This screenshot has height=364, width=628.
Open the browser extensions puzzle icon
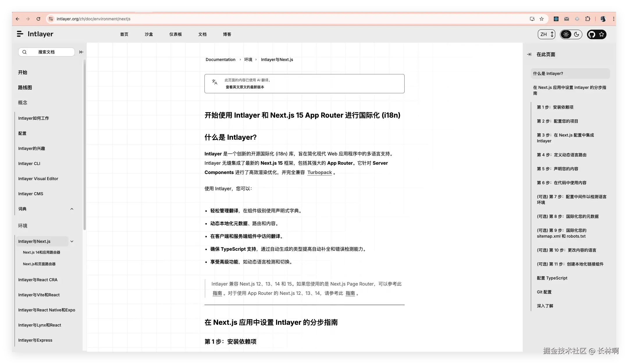(588, 19)
